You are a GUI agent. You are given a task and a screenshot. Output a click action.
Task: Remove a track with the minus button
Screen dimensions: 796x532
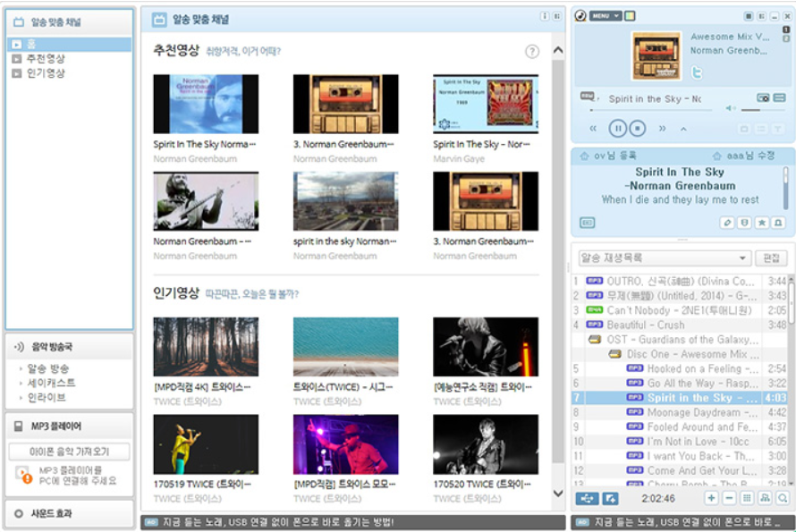tap(729, 498)
